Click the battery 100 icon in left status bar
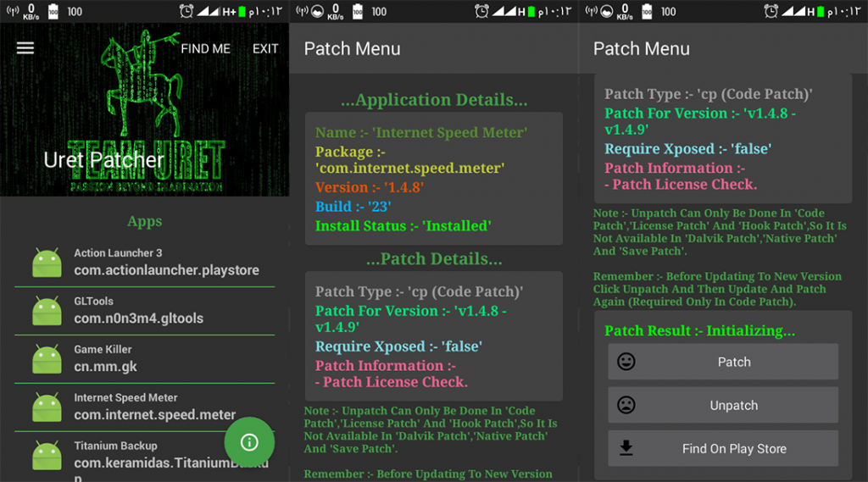 click(53, 11)
